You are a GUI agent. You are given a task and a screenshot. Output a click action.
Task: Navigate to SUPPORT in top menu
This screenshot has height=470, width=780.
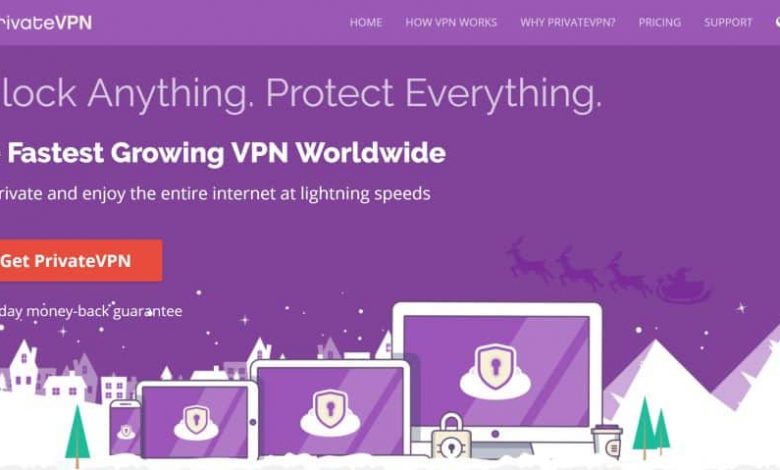pyautogui.click(x=728, y=22)
